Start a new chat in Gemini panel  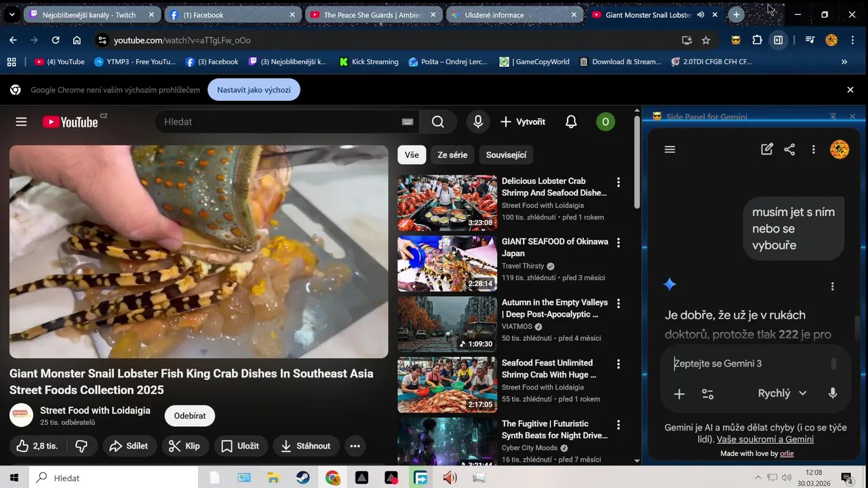pyautogui.click(x=767, y=150)
